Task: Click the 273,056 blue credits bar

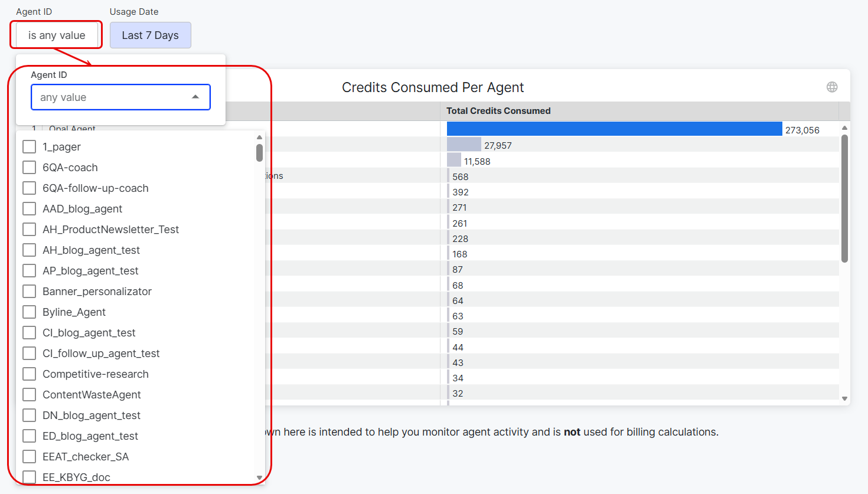Action: [x=614, y=129]
